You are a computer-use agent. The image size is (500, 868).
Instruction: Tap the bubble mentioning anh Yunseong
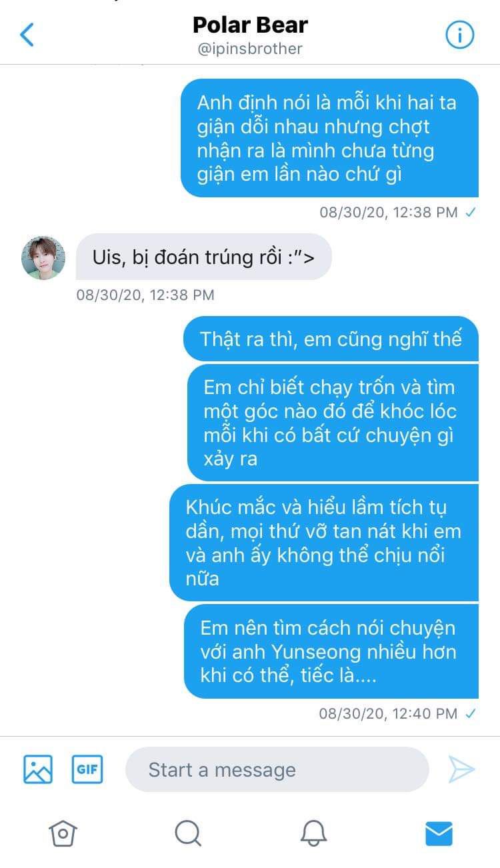pyautogui.click(x=331, y=651)
